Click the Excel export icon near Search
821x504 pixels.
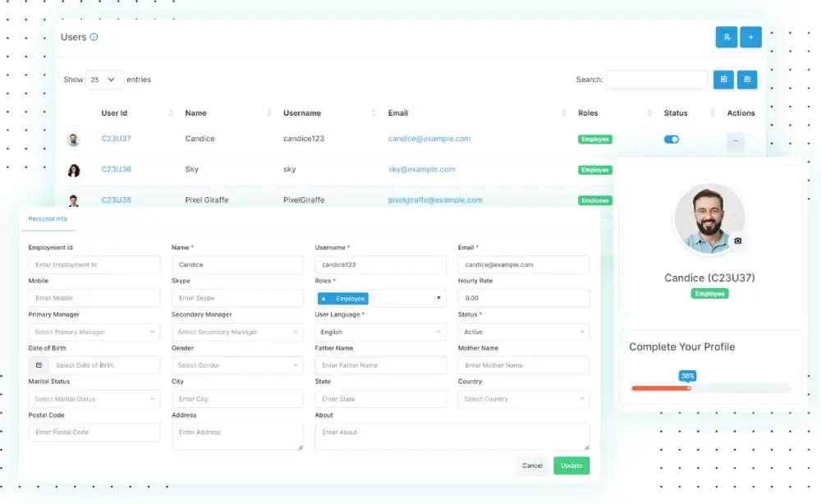pos(723,79)
